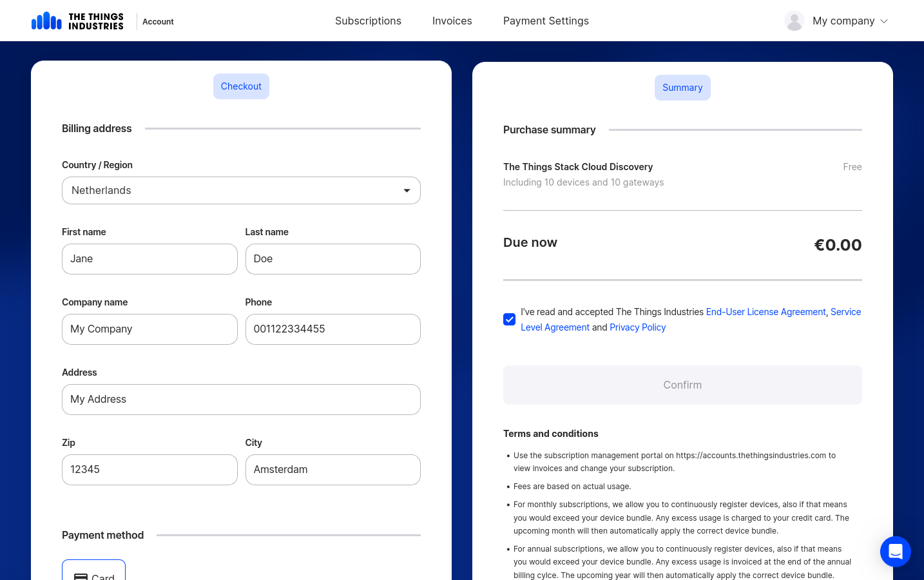Click inside the Phone number field
The image size is (924, 580).
[332, 329]
